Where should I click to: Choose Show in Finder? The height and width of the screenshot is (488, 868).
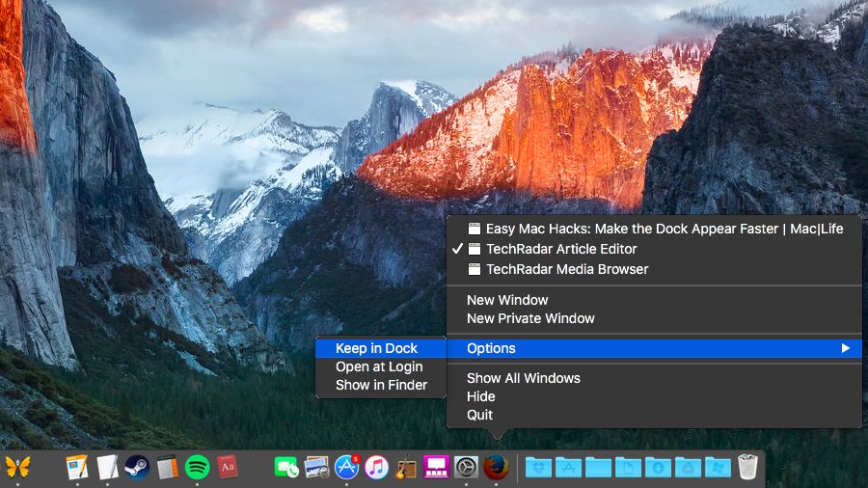pos(381,385)
